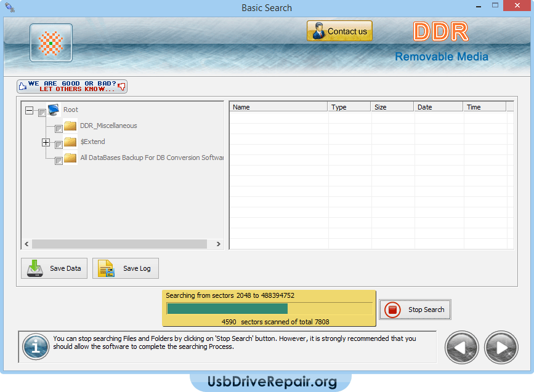Click the Contact us button
This screenshot has height=392, width=534.
coord(339,31)
